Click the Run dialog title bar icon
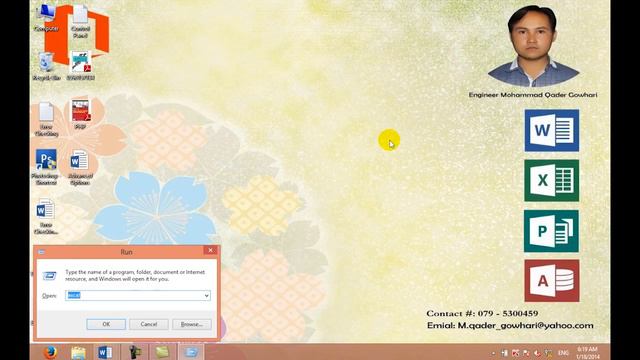This screenshot has width=640, height=360. coord(41,252)
